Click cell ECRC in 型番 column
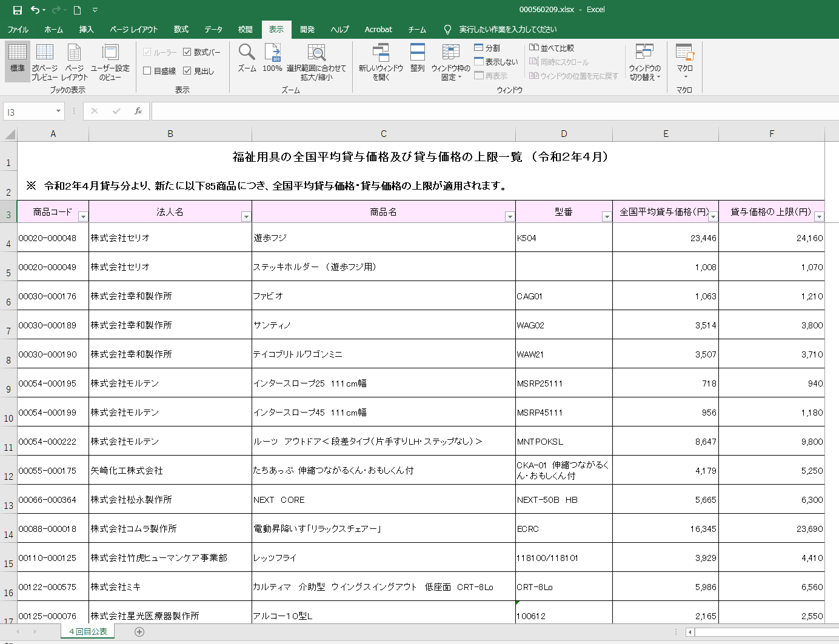The width and height of the screenshot is (839, 644). click(564, 528)
